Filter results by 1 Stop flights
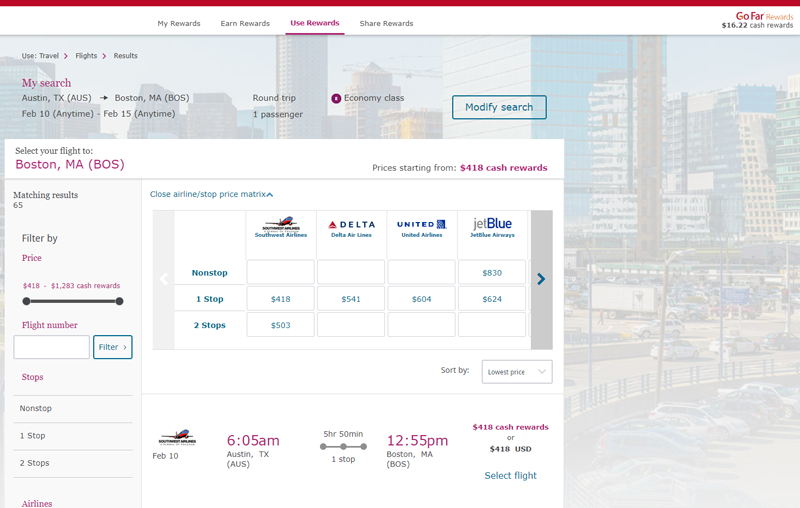This screenshot has height=508, width=800. click(x=33, y=436)
